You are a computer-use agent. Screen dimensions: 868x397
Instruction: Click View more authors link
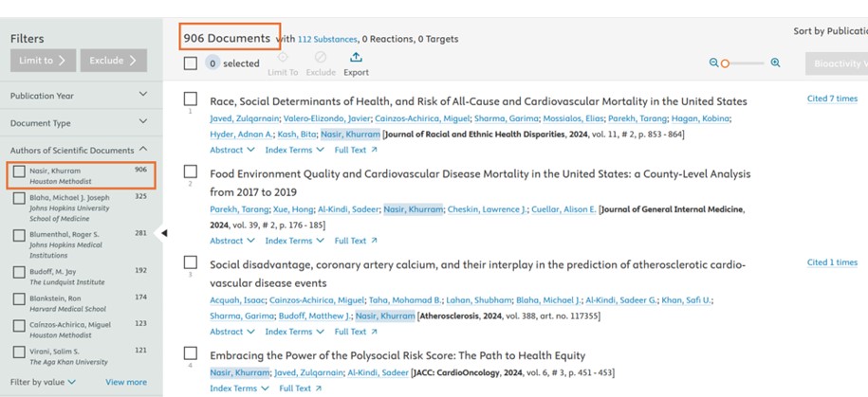(x=126, y=382)
